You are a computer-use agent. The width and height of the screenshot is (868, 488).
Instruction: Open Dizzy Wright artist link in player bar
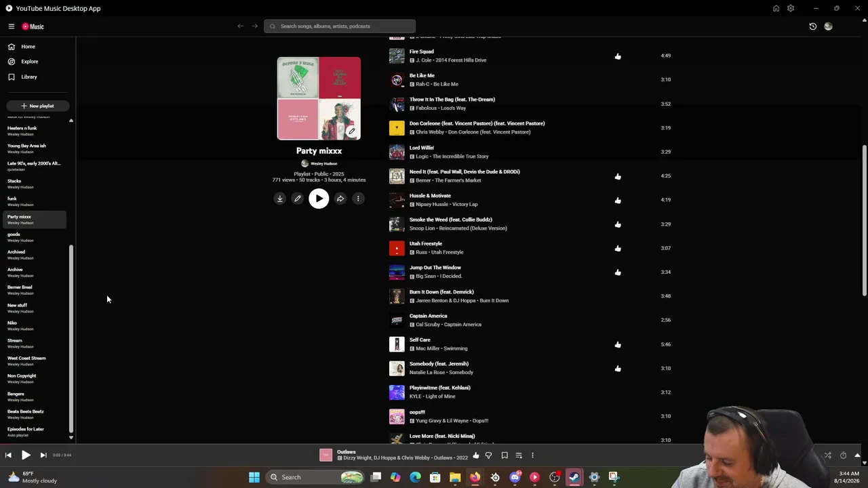(x=358, y=458)
